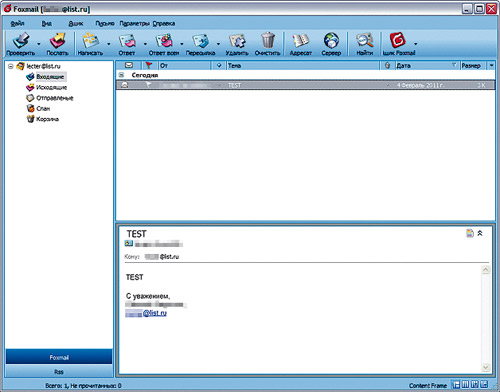This screenshot has height=392, width=500.
Task: Select the TEST subject in message list row
Action: click(234, 85)
